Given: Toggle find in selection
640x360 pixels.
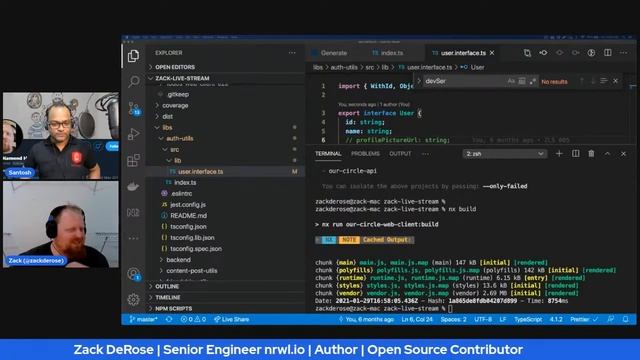Looking at the screenshot, I should point(604,81).
